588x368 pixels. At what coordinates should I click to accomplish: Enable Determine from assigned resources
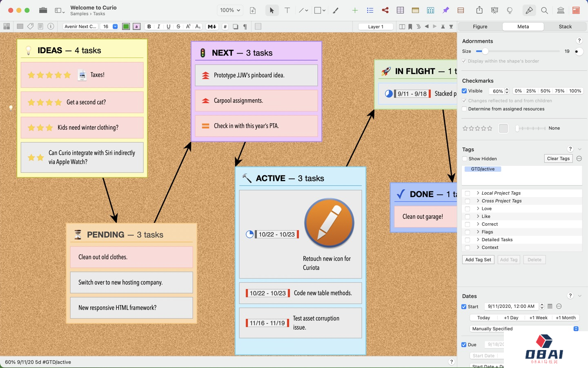(464, 109)
